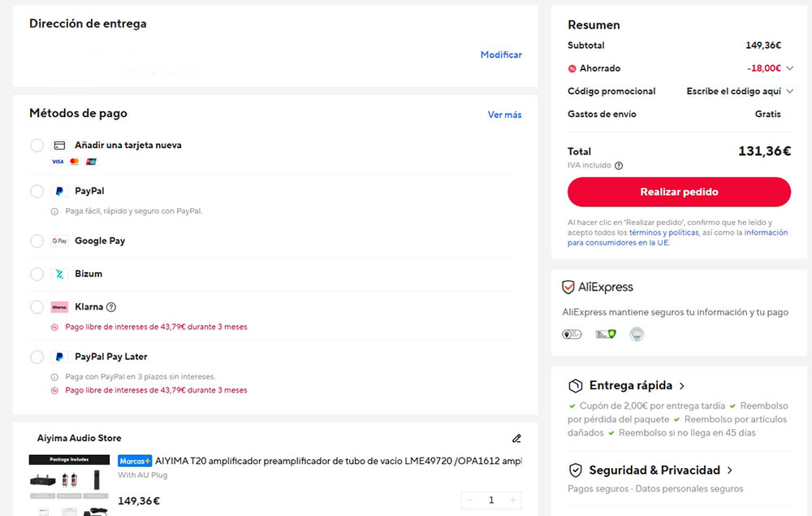The width and height of the screenshot is (812, 516).
Task: Click the AIYIMA T20 product title
Action: (x=338, y=461)
